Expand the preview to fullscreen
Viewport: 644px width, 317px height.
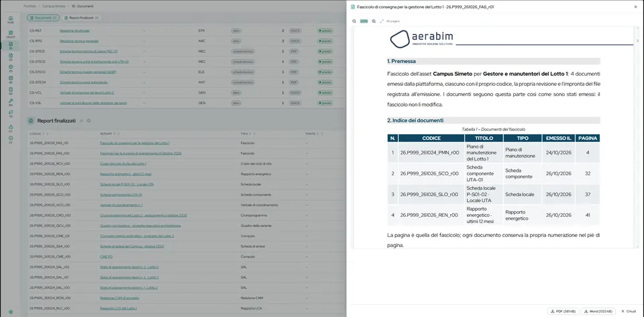pyautogui.click(x=382, y=21)
